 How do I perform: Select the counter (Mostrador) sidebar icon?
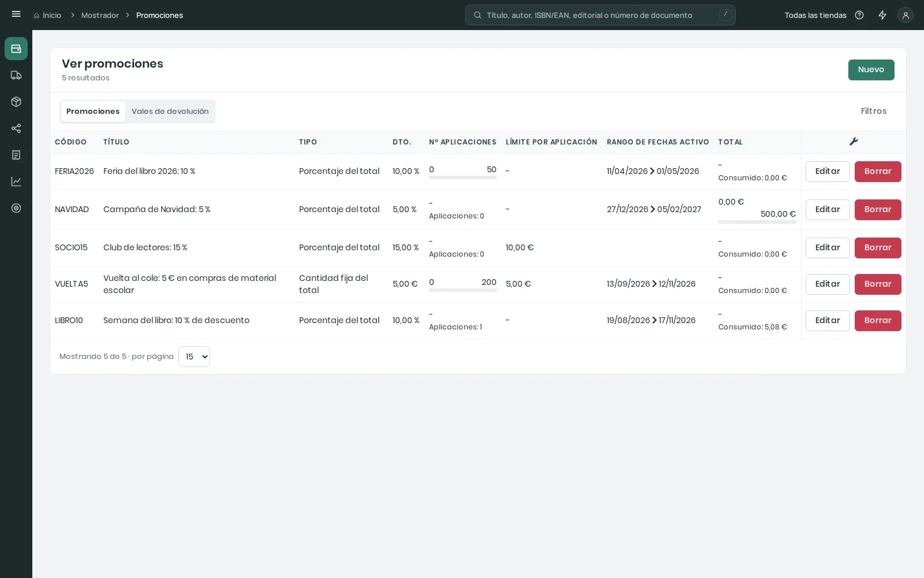click(16, 49)
